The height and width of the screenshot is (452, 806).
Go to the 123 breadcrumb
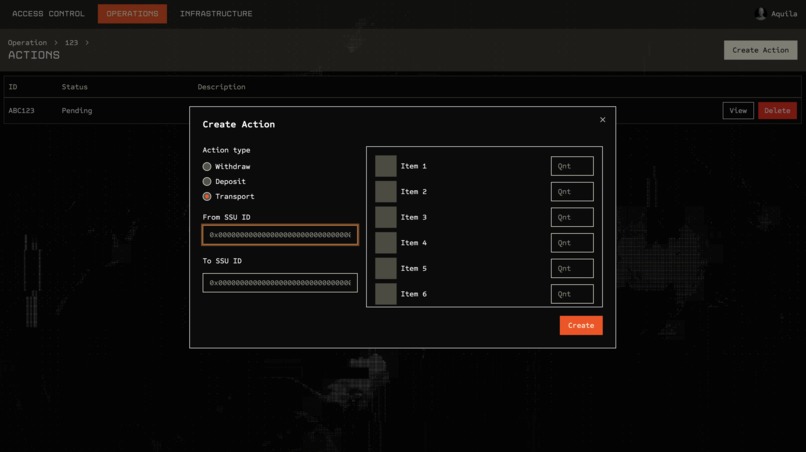pyautogui.click(x=71, y=43)
